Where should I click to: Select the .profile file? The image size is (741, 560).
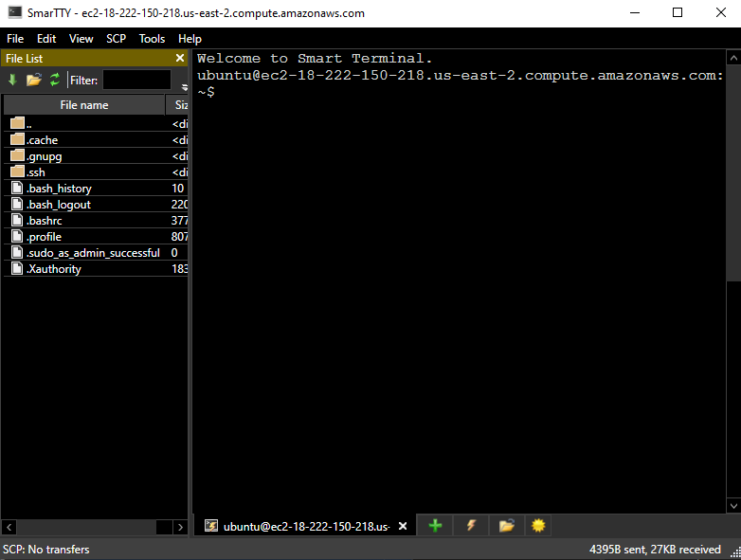click(96, 236)
